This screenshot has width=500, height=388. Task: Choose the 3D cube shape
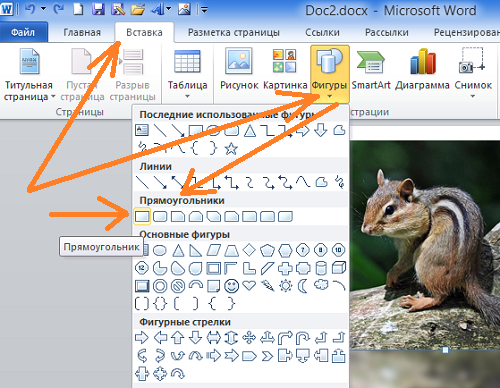(x=339, y=268)
